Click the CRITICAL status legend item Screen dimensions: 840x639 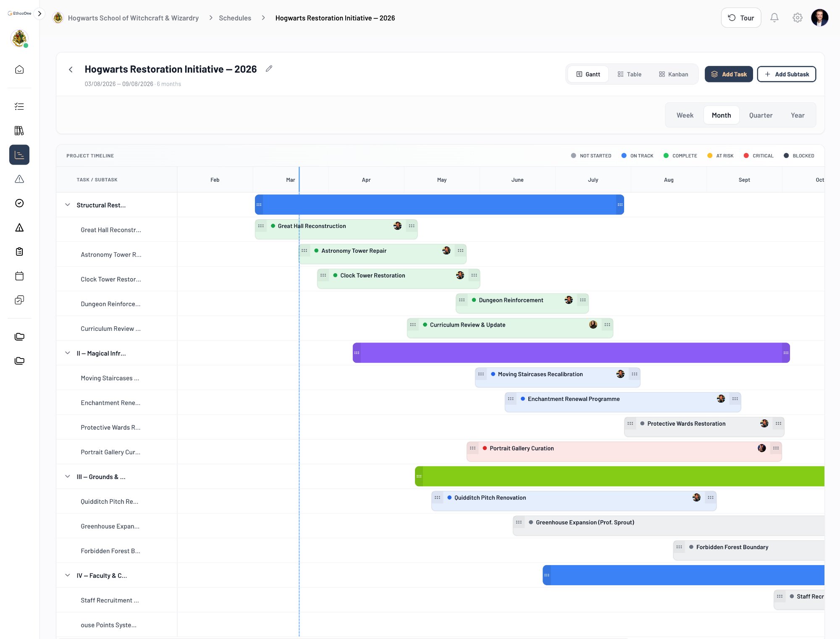759,156
